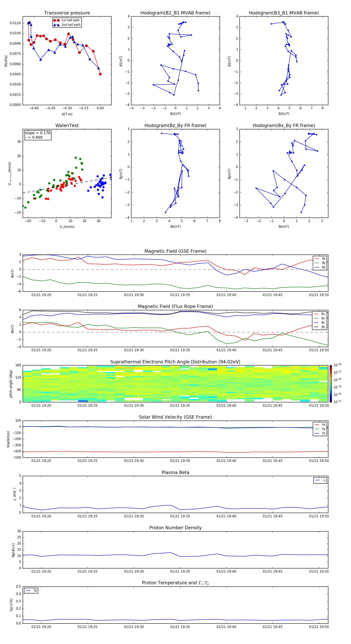The image size is (351, 644).
Task: Select "Vy" in the solar wind legend
Action: tap(320, 429)
